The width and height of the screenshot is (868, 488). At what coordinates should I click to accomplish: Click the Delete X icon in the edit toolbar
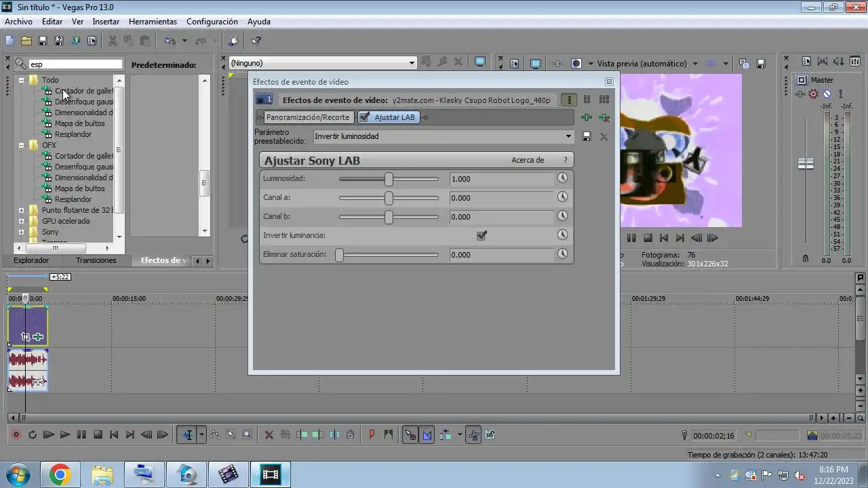269,435
